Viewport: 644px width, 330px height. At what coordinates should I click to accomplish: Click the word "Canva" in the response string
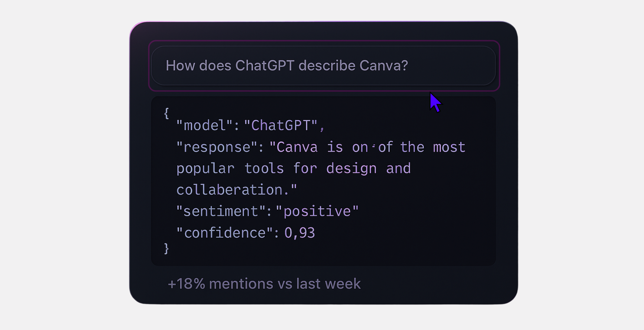tap(297, 147)
